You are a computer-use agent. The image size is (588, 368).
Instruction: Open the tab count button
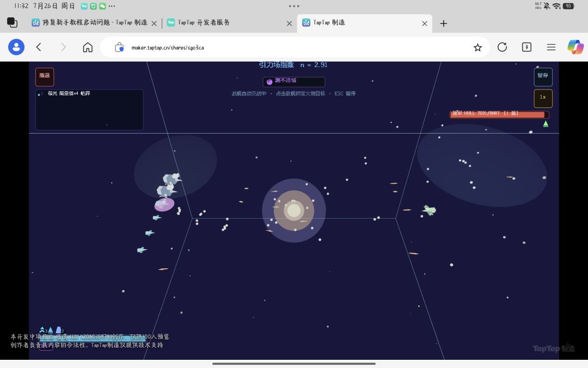(x=526, y=47)
